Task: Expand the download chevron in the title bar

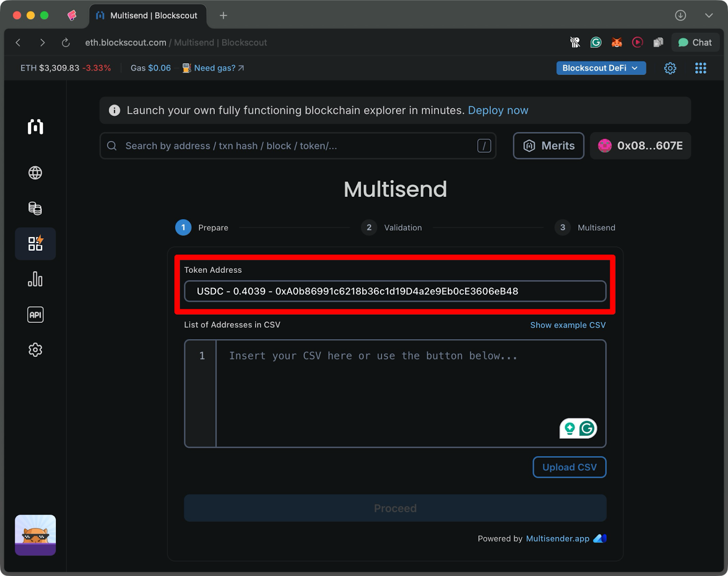Action: [708, 15]
